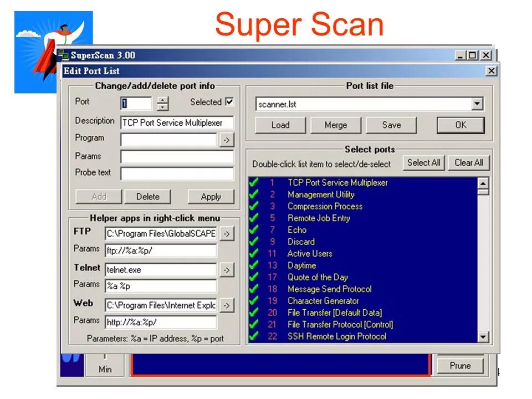532x399 pixels.
Task: Toggle checkmark for port 5 Remote Job Entry
Action: click(254, 218)
